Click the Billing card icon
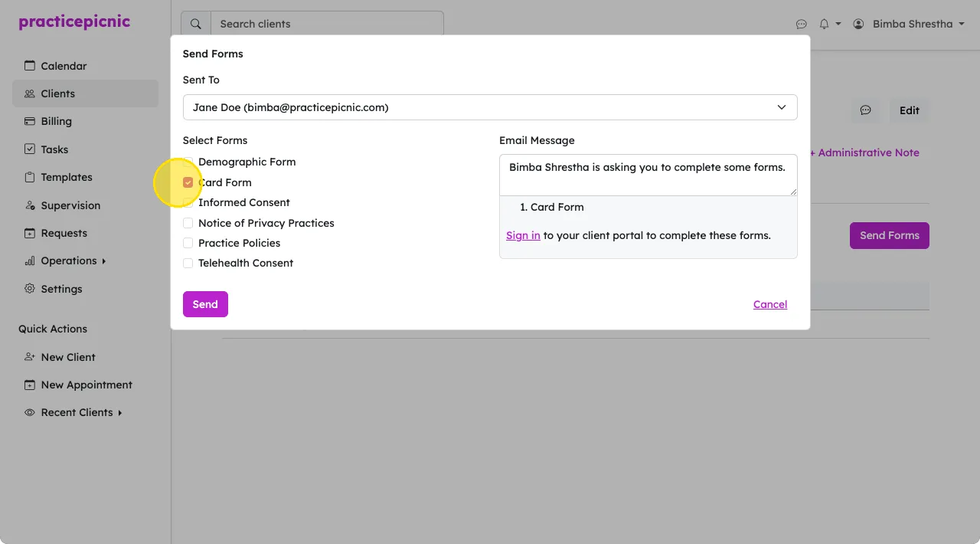The image size is (980, 544). pos(30,121)
